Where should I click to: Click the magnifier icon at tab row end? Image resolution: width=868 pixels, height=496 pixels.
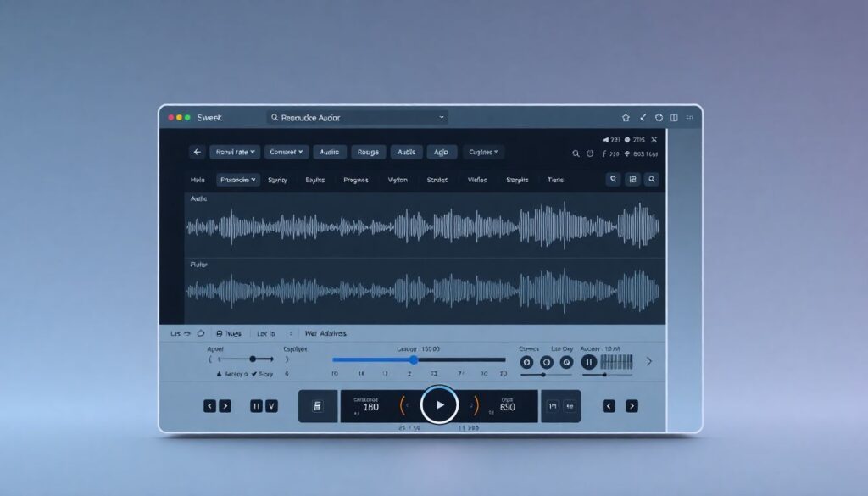[651, 180]
